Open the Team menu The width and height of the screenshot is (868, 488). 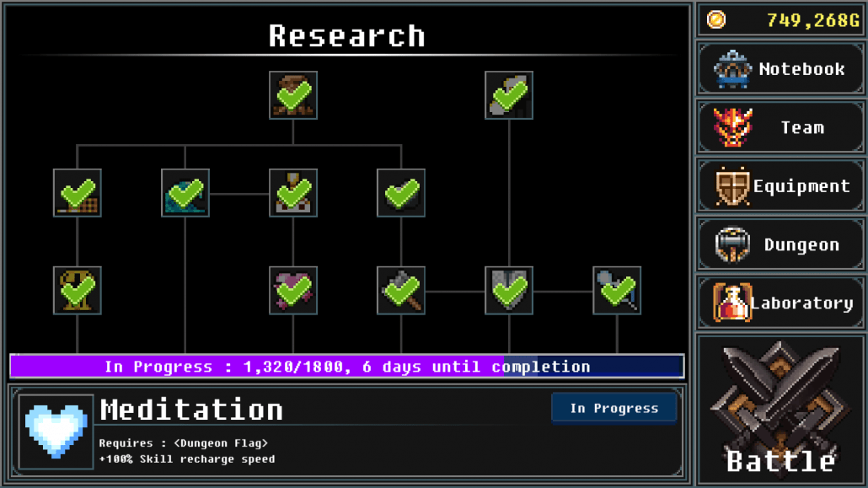tap(781, 128)
